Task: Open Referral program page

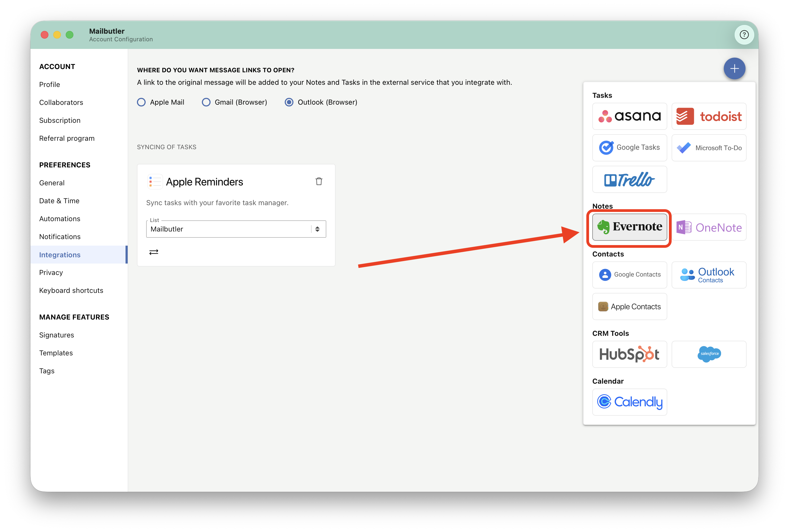Action: click(67, 138)
